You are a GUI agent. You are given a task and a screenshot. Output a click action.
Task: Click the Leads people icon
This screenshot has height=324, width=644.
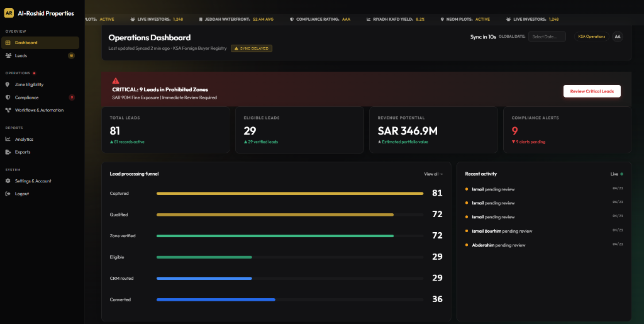pyautogui.click(x=8, y=55)
